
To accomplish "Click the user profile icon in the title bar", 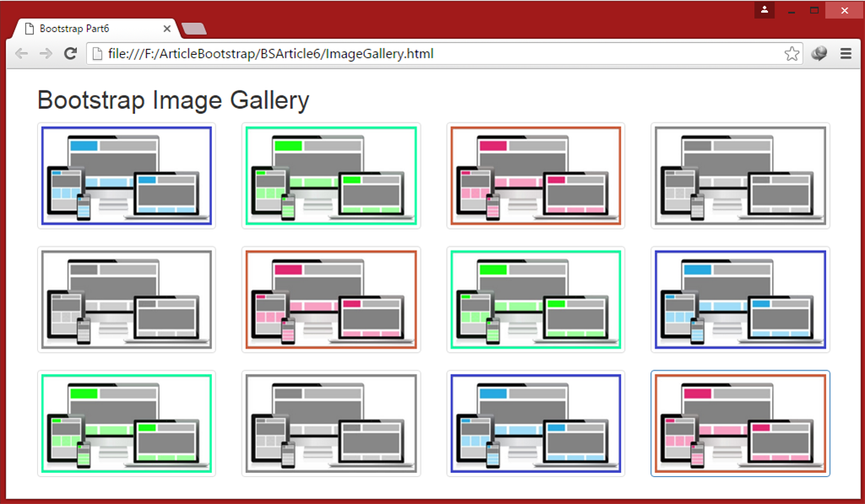I will pyautogui.click(x=764, y=10).
